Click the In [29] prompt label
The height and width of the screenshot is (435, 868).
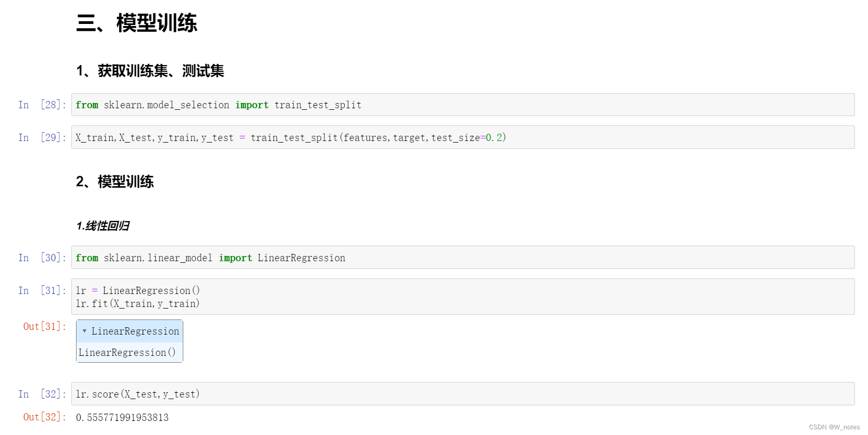pyautogui.click(x=42, y=137)
